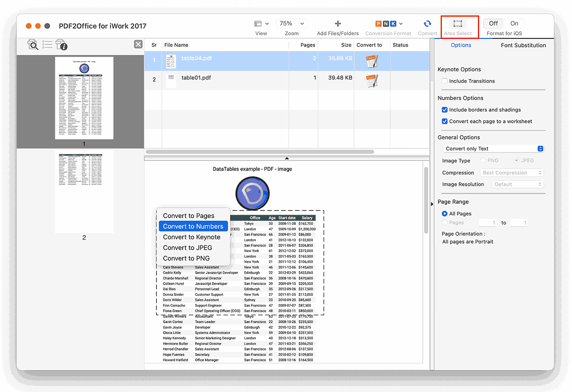Click the preview magnifier icon in sidebar

tap(33, 45)
